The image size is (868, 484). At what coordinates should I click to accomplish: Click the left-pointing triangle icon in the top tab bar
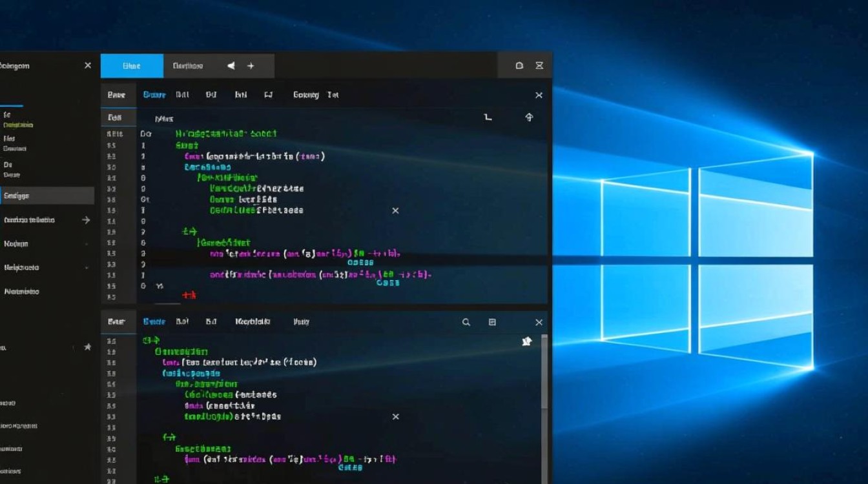[231, 66]
